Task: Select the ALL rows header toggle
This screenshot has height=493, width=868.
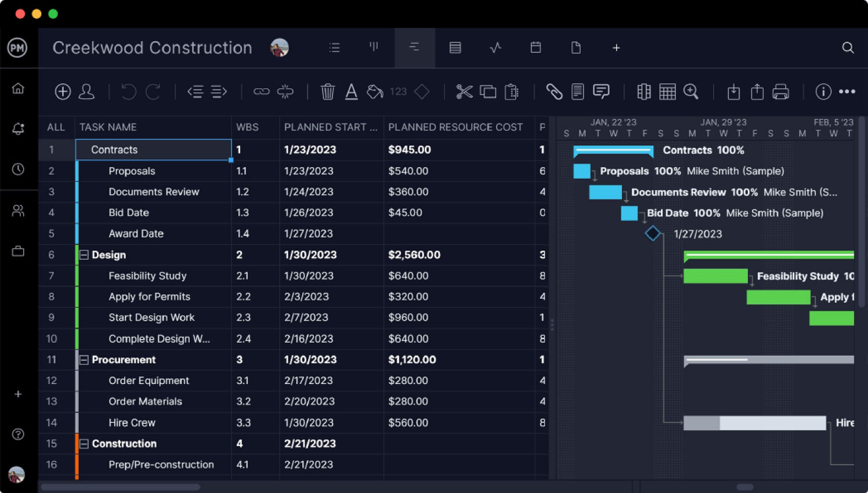Action: pos(56,127)
